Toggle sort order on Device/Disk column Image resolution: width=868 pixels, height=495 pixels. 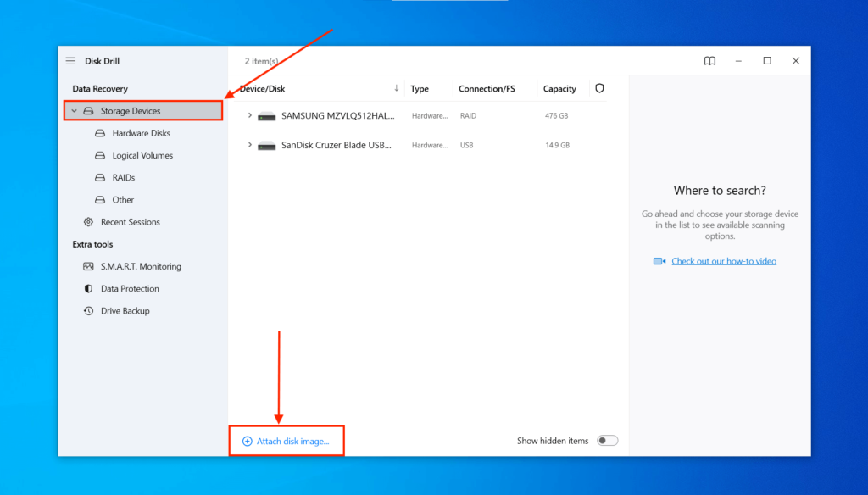point(396,88)
